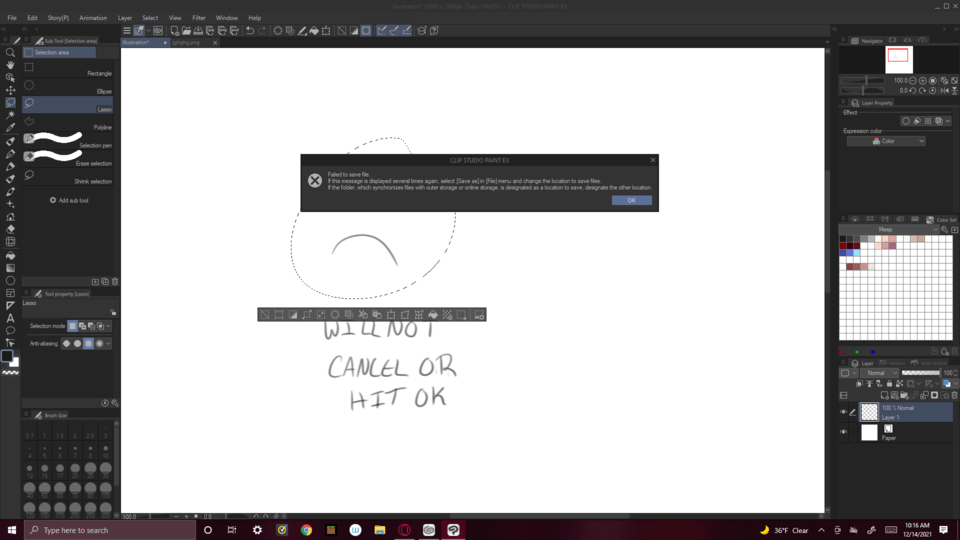960x540 pixels.
Task: Click the New document icon
Action: tap(174, 31)
